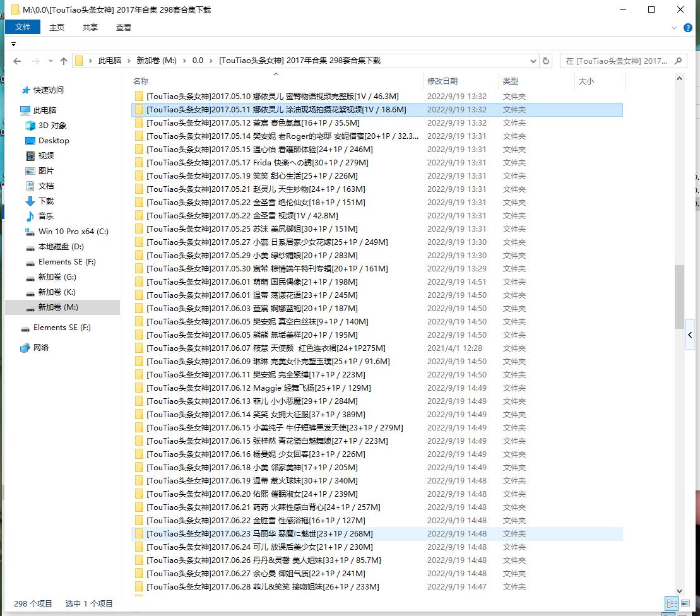The width and height of the screenshot is (700, 616).
Task: Click the folder icon of the 2017.05.17 Frida row
Action: (139, 162)
